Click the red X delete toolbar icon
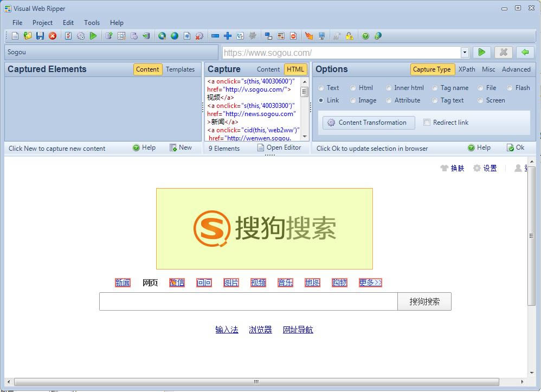The image size is (541, 392). [53, 36]
